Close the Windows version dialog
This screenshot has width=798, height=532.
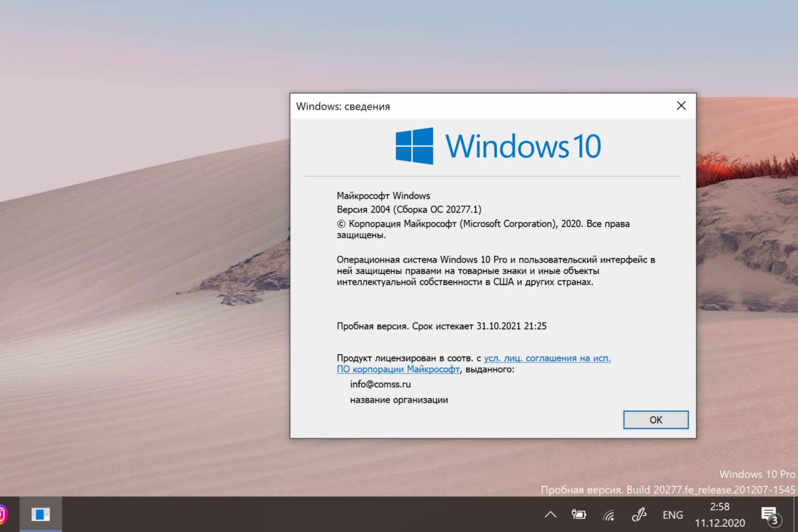click(x=681, y=105)
